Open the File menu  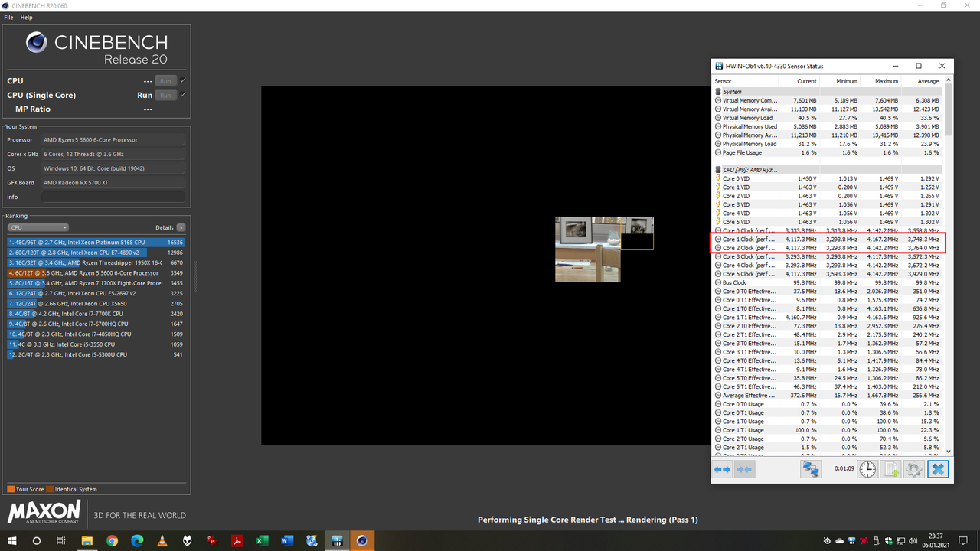(9, 17)
